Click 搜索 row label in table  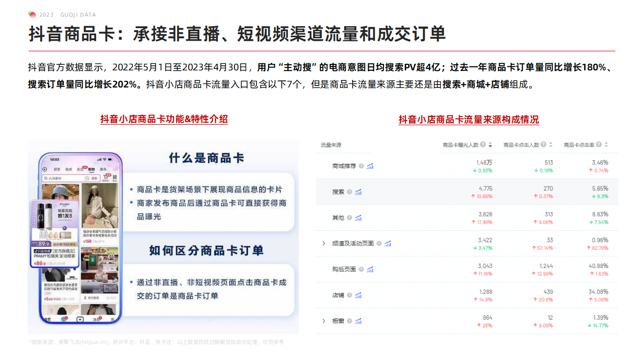338,192
